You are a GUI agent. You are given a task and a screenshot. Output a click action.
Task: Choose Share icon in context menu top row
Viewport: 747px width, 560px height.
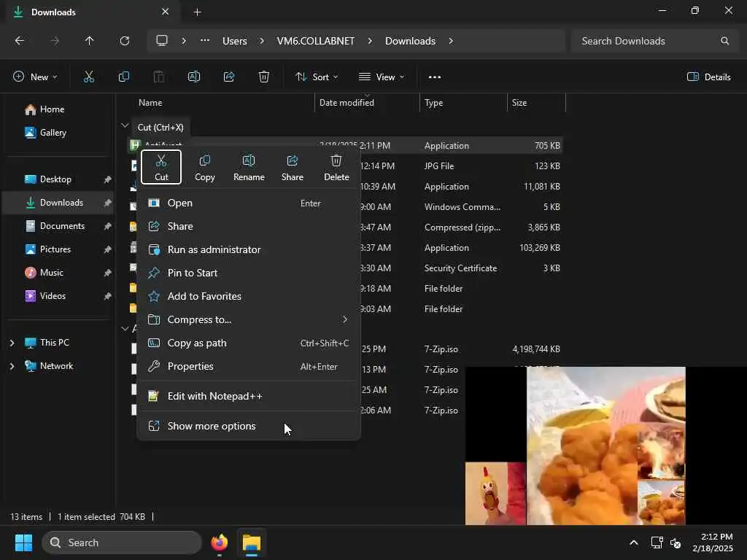[293, 167]
